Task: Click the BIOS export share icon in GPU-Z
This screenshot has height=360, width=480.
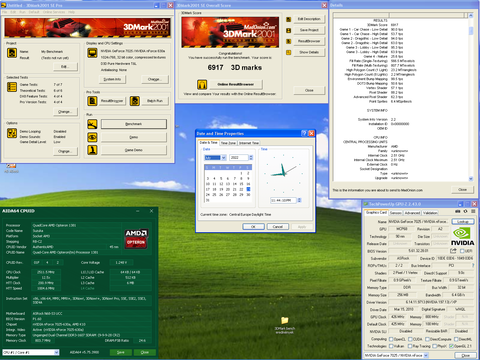Action: point(453,251)
